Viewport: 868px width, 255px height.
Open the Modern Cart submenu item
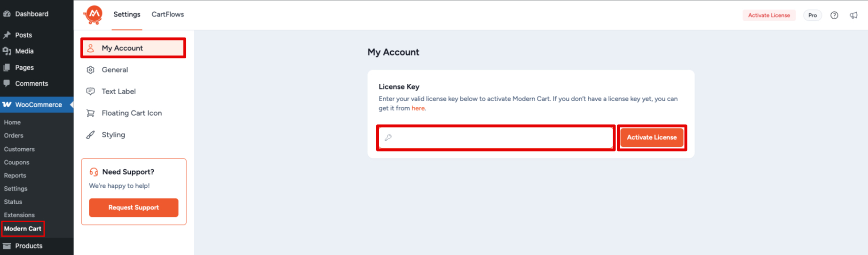click(23, 229)
